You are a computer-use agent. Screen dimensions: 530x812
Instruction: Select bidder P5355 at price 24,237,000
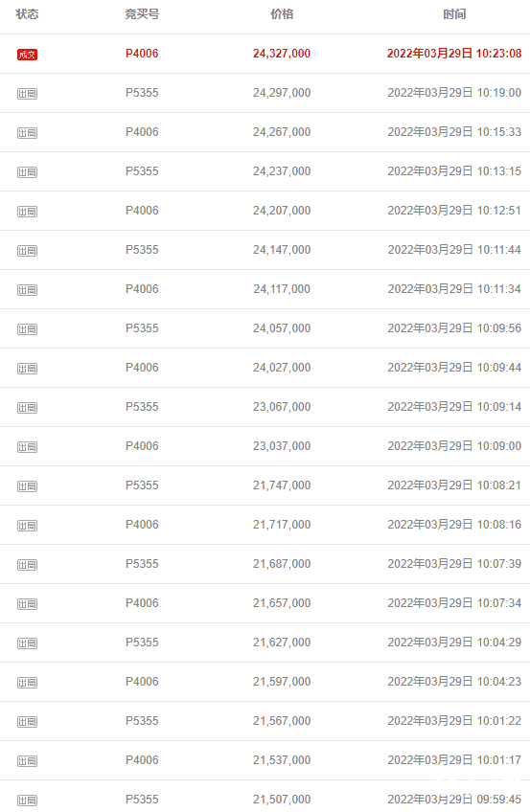coord(142,170)
